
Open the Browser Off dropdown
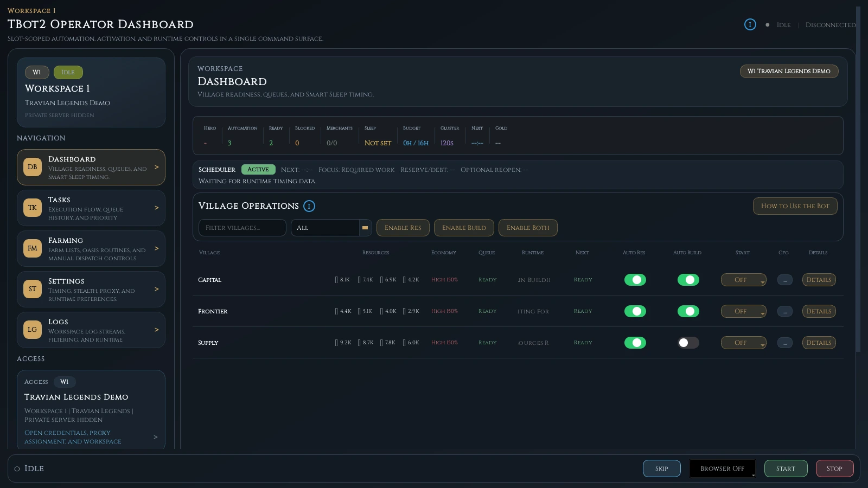click(723, 468)
